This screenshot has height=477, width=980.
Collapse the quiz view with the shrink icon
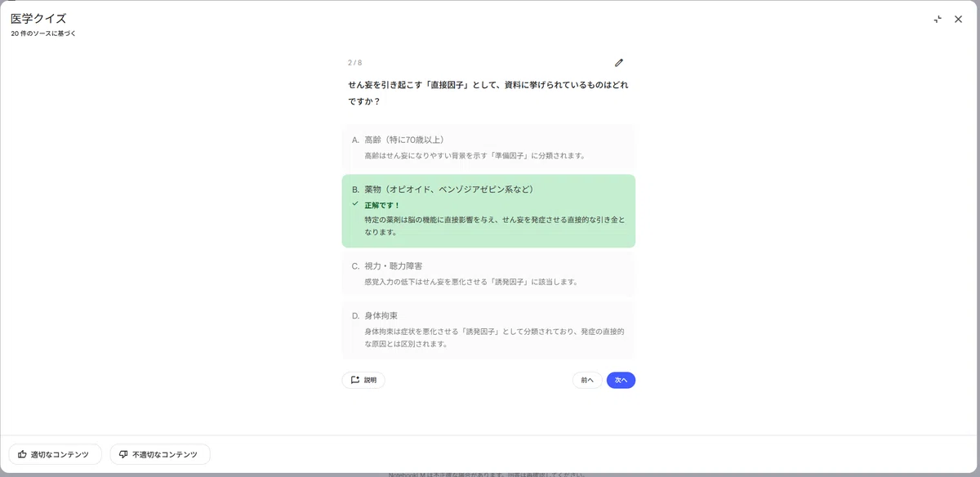[x=938, y=19]
